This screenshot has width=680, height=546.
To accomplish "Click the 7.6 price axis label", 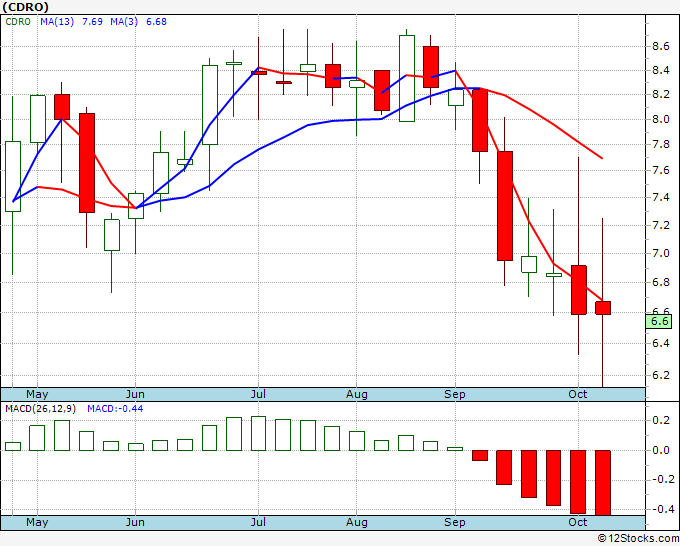I will pos(660,170).
